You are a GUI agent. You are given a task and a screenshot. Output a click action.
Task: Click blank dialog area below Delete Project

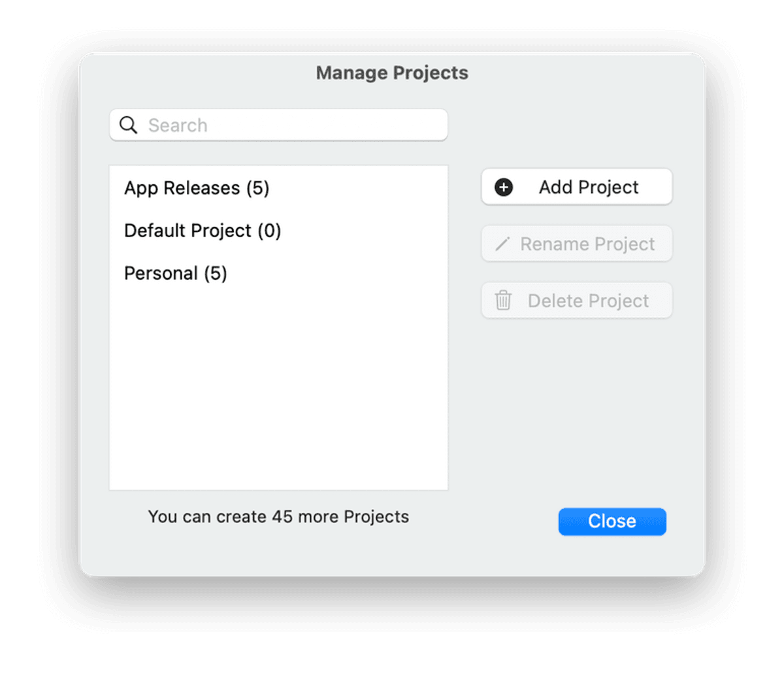point(576,405)
